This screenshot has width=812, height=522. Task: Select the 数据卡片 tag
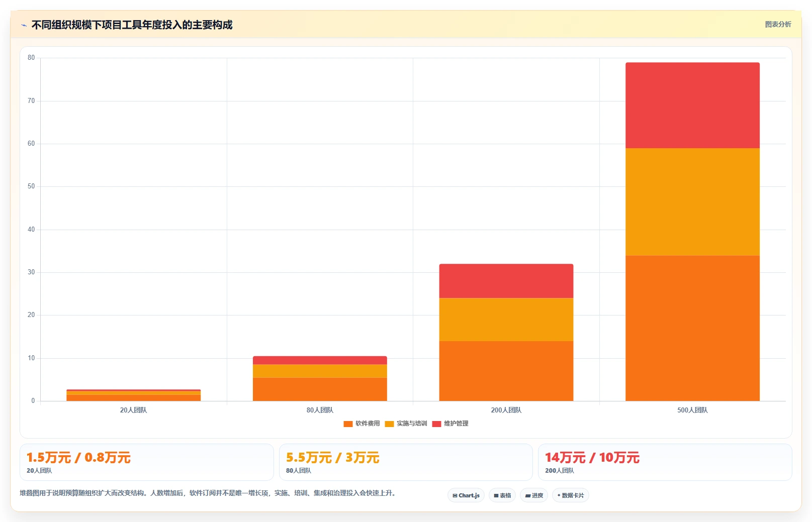click(x=571, y=495)
